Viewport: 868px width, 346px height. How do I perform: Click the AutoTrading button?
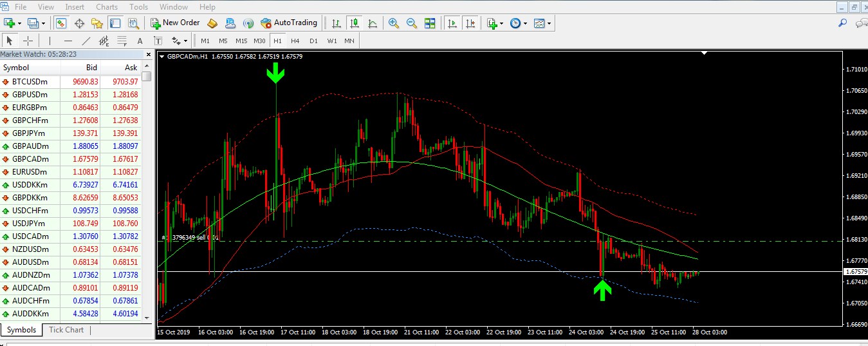[x=290, y=23]
